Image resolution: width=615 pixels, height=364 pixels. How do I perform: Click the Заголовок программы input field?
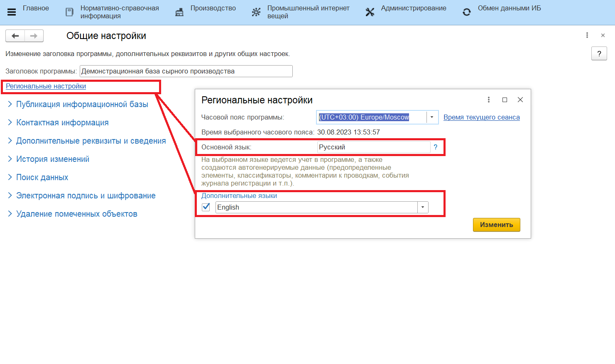(186, 71)
